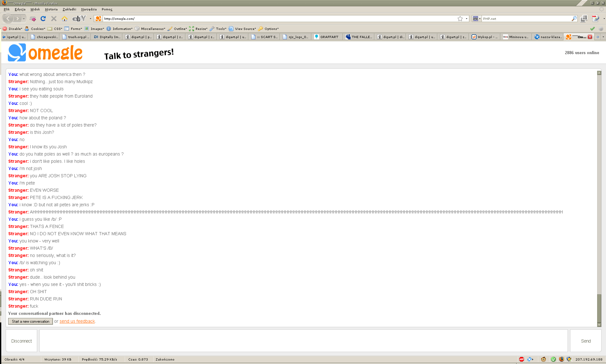Expand the Miscellaneous dropdown
This screenshot has height=364, width=606.
pyautogui.click(x=150, y=29)
